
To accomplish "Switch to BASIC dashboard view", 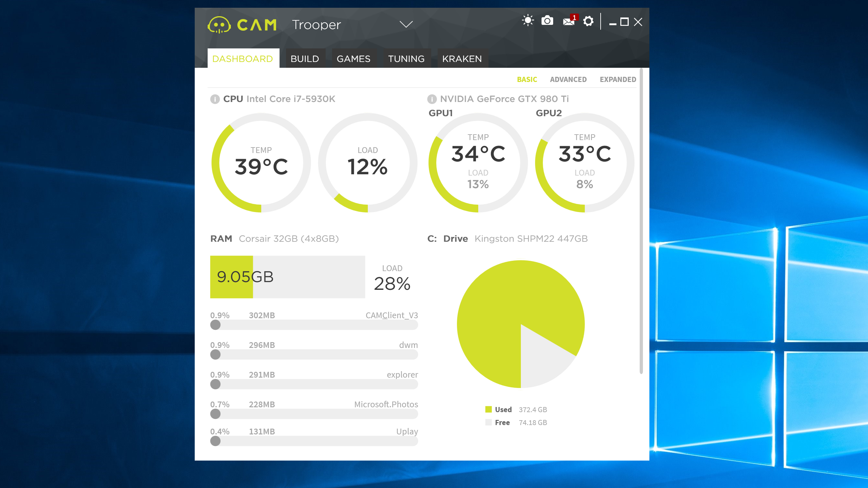I will click(x=527, y=79).
